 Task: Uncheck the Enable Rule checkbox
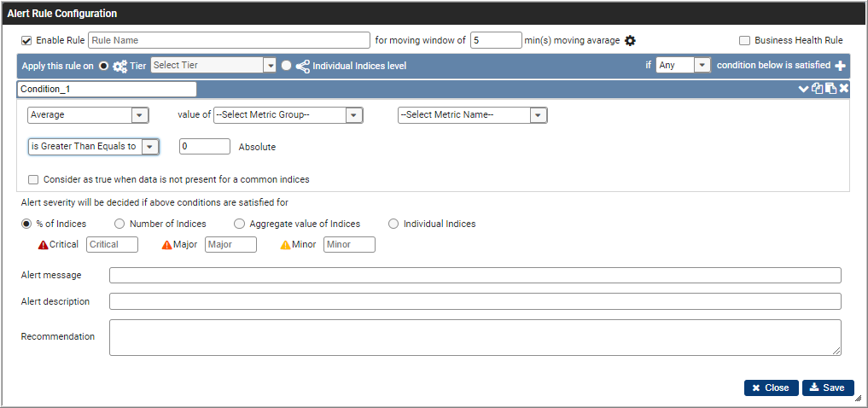tap(26, 40)
